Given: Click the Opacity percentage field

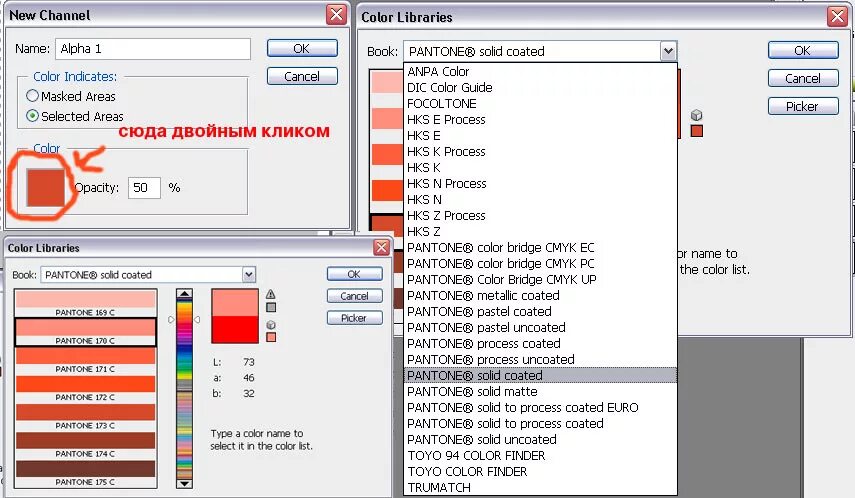Looking at the screenshot, I should [144, 188].
